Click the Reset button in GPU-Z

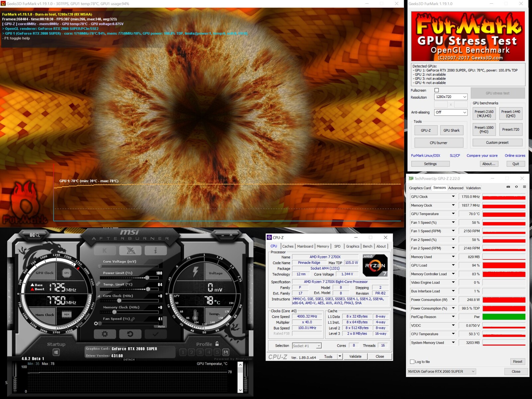click(517, 362)
